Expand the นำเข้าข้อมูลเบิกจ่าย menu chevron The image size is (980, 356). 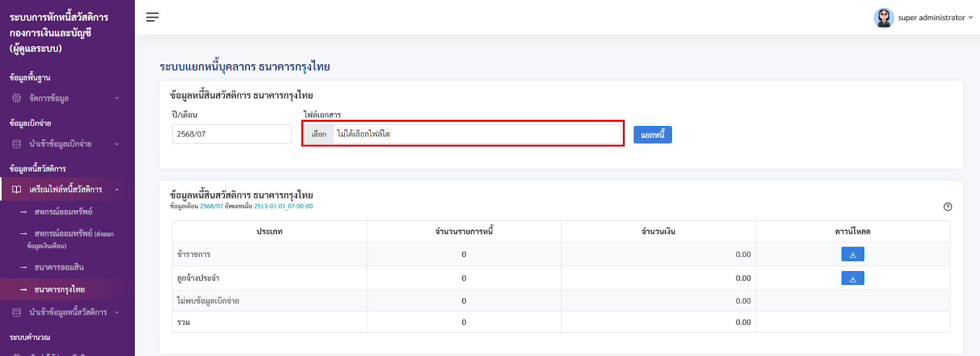pos(117,144)
